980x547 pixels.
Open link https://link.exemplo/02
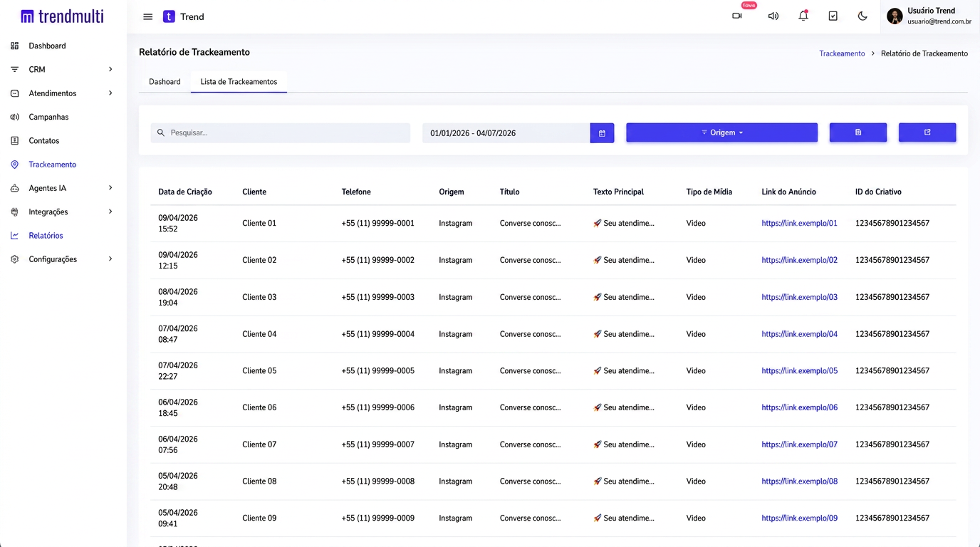pos(799,260)
